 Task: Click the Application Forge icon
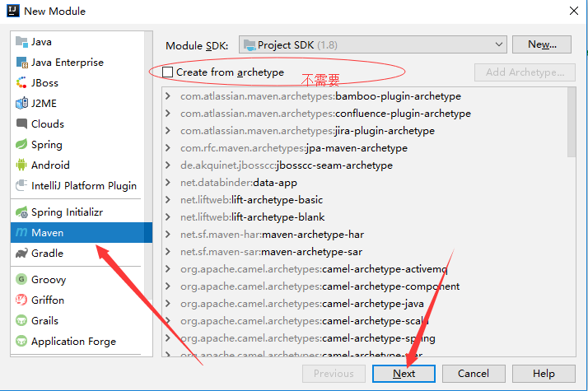tap(21, 341)
